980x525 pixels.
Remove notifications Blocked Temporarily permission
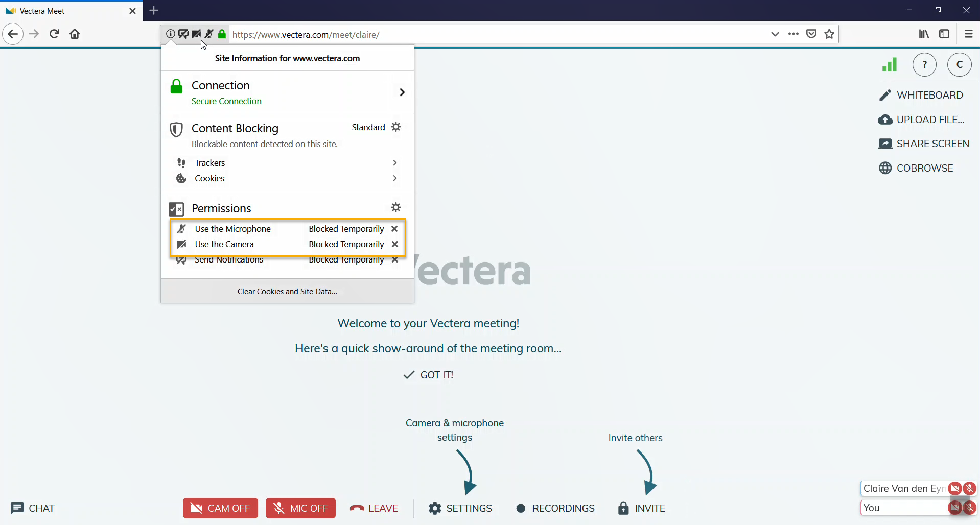click(x=394, y=259)
